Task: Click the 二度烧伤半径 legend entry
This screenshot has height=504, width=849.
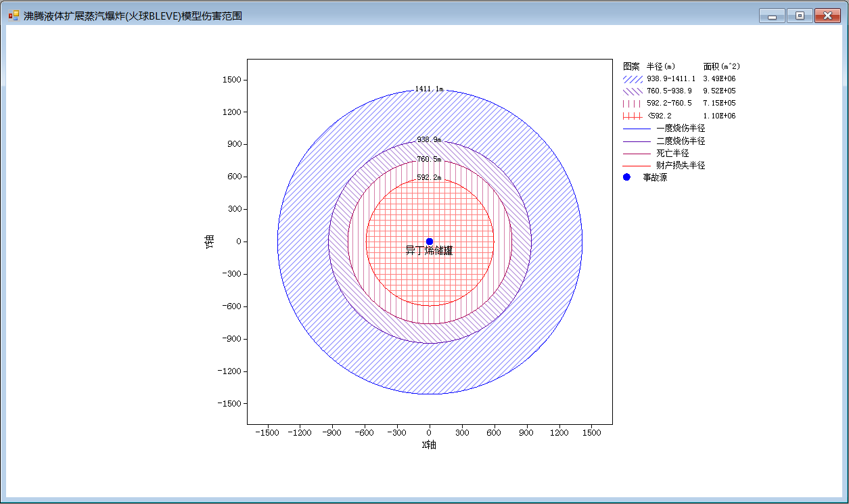Action: 681,141
